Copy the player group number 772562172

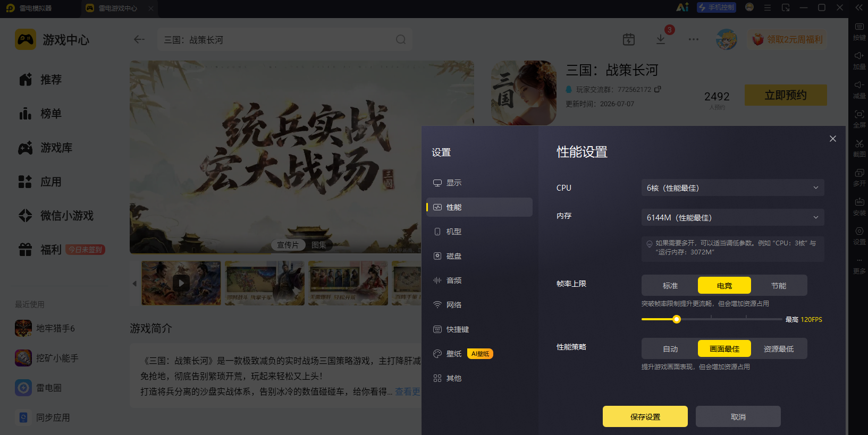(x=658, y=89)
